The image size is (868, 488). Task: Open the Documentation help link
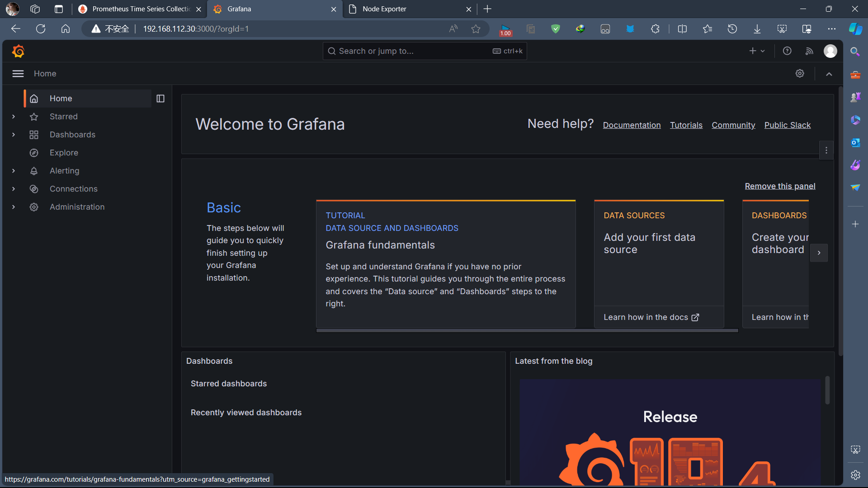(x=632, y=125)
